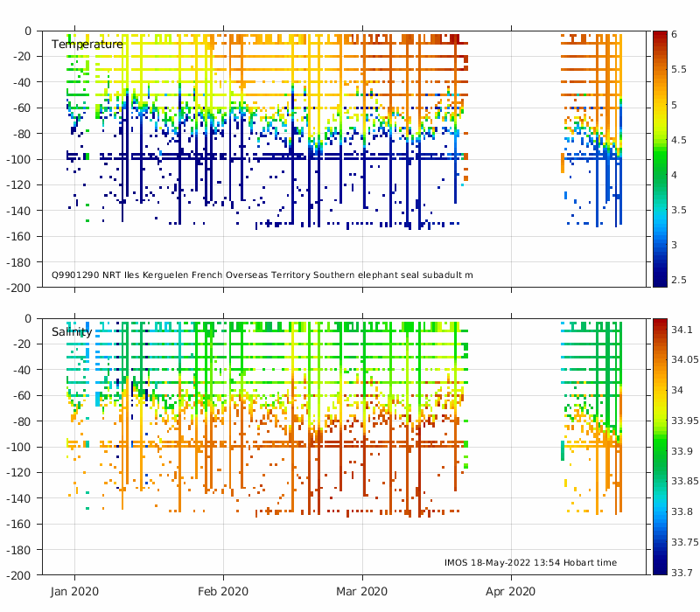
Task: Click salinity colorbar yellow region near 33.95
Action: coord(660,421)
